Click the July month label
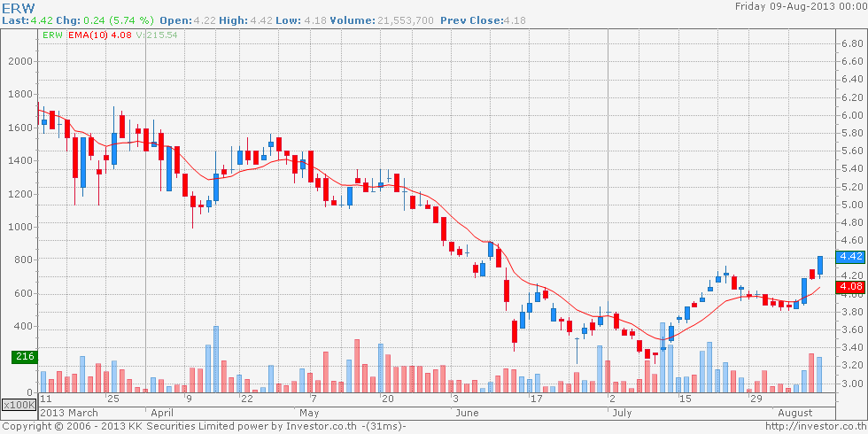Viewport: 868px width, 434px height. click(x=621, y=413)
